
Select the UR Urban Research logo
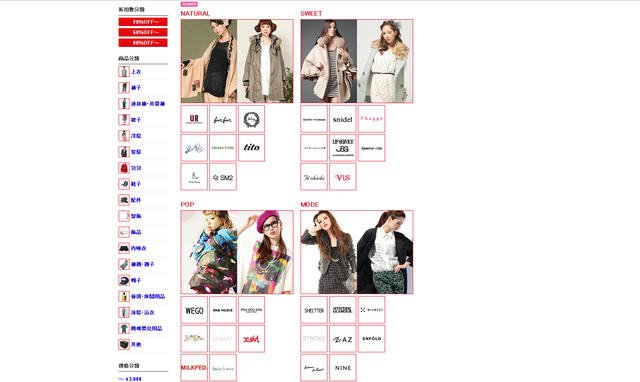coord(194,119)
